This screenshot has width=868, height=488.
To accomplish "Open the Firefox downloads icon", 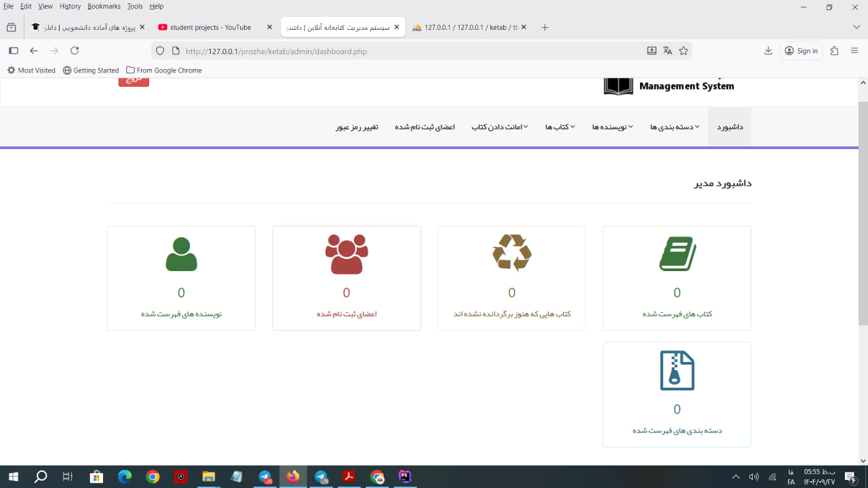I will pos(768,51).
